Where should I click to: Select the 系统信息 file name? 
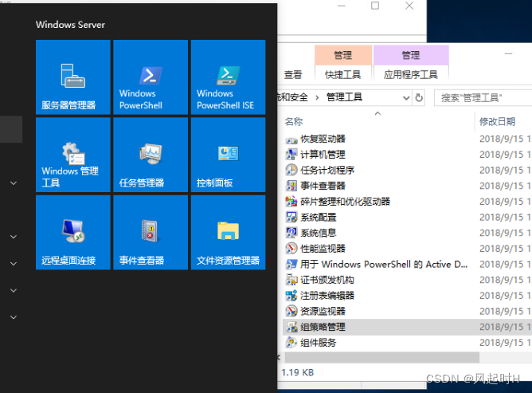tap(319, 233)
